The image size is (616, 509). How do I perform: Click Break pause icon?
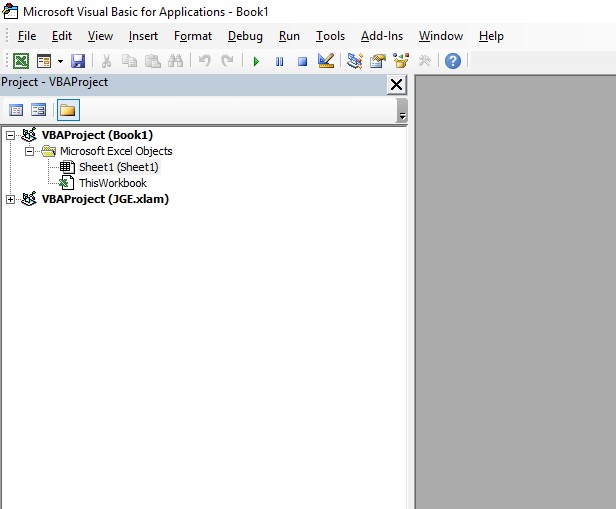[279, 61]
